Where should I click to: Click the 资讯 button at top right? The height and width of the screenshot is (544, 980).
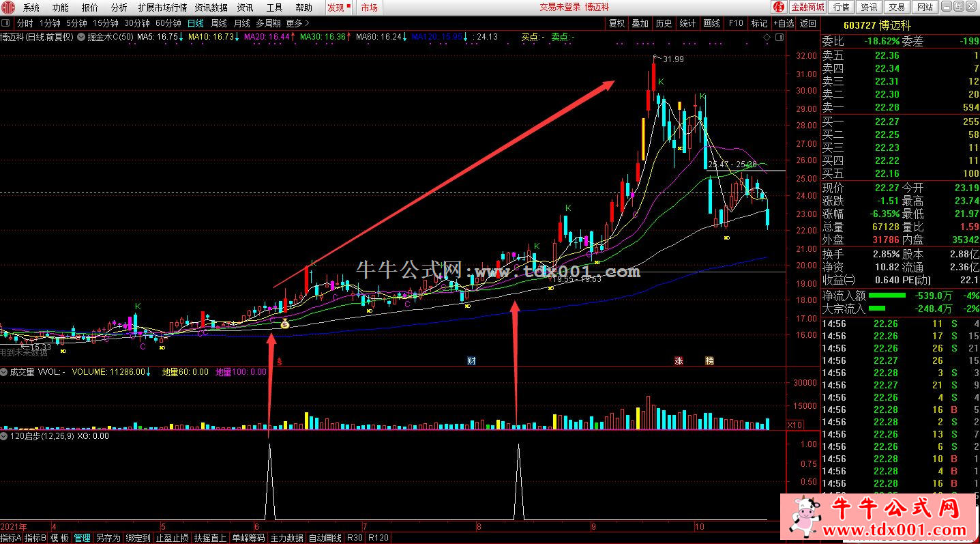(x=869, y=8)
